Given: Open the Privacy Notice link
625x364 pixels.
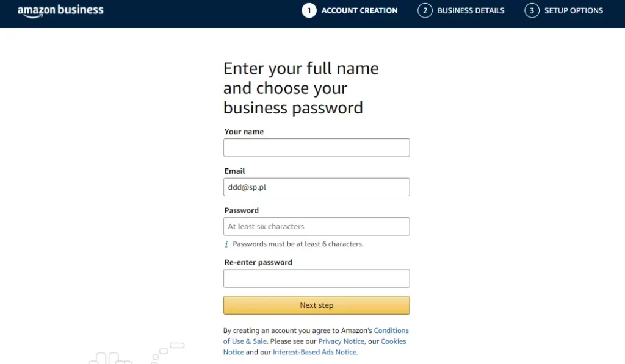Looking at the screenshot, I should coord(341,341).
